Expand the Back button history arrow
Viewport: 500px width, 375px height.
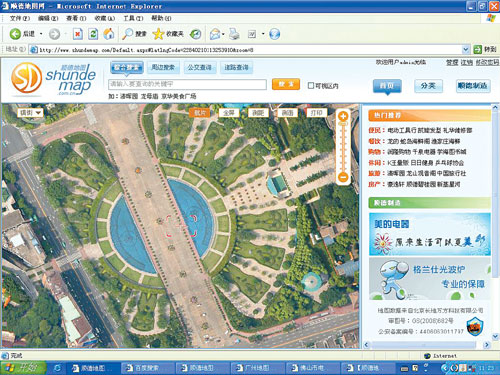pyautogui.click(x=41, y=34)
